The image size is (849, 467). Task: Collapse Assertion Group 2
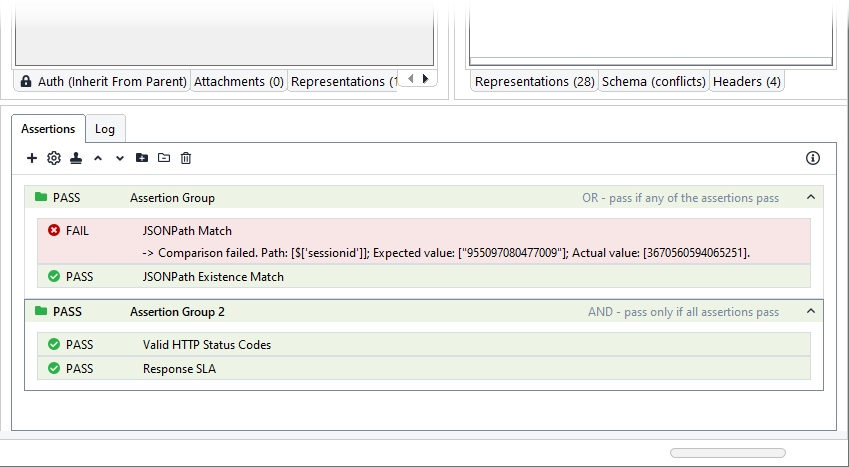point(811,311)
